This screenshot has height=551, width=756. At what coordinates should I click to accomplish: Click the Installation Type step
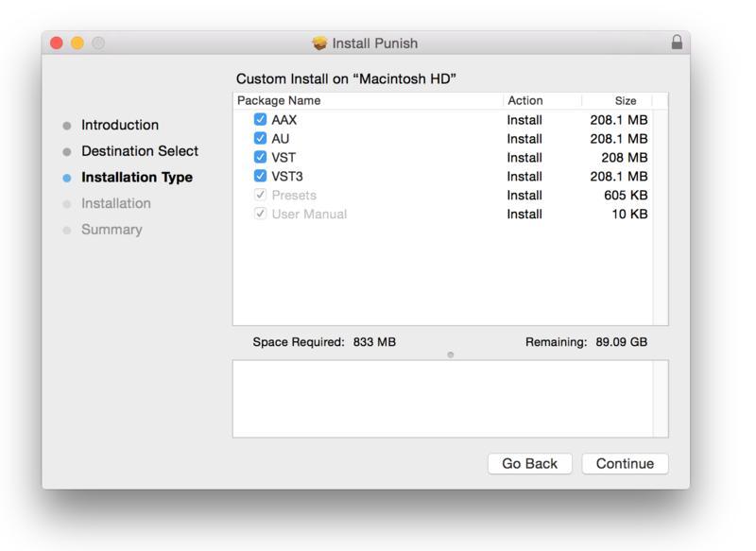tap(137, 177)
